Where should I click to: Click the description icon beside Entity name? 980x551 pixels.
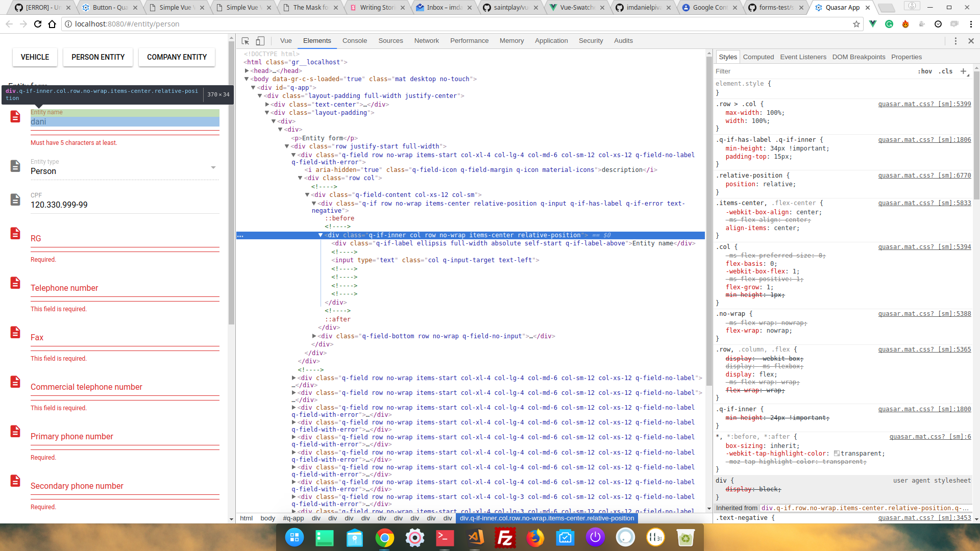(14, 116)
